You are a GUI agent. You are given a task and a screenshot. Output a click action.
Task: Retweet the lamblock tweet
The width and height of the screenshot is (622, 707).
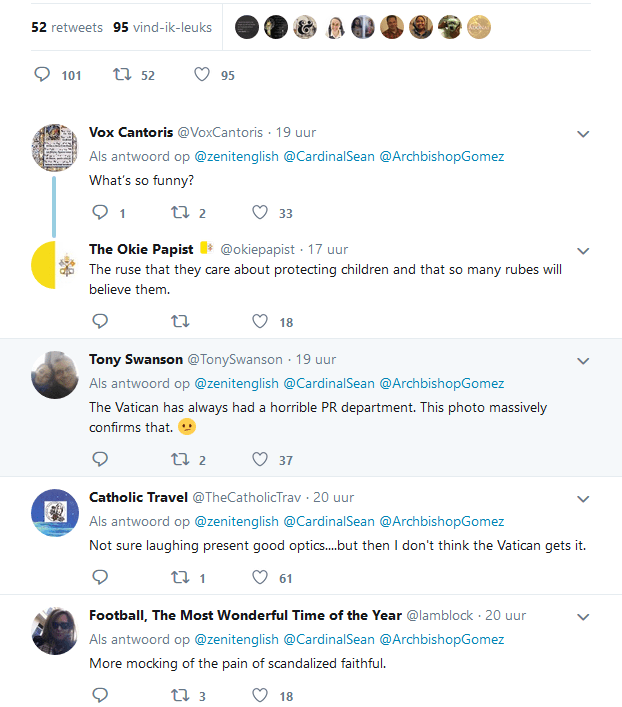click(180, 695)
